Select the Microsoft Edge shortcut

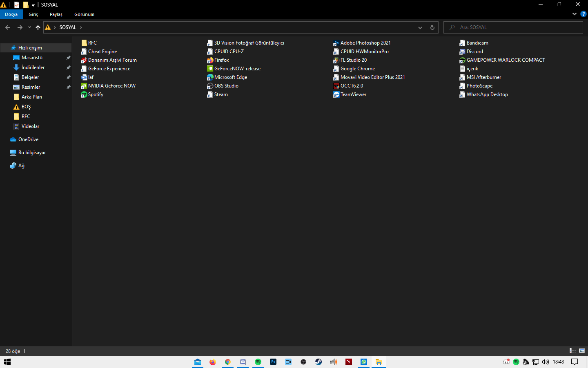(x=227, y=77)
